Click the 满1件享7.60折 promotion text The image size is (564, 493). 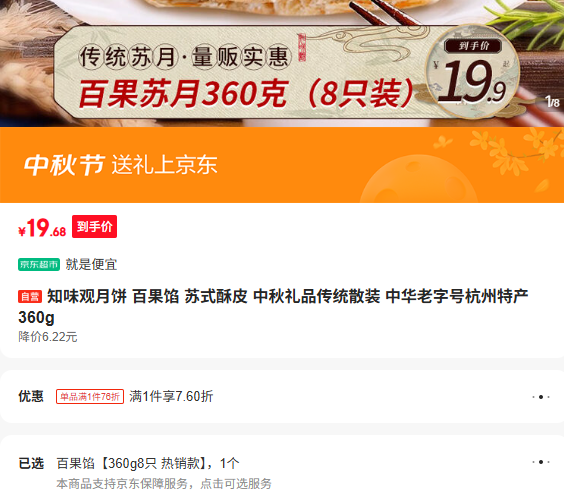[x=171, y=397]
